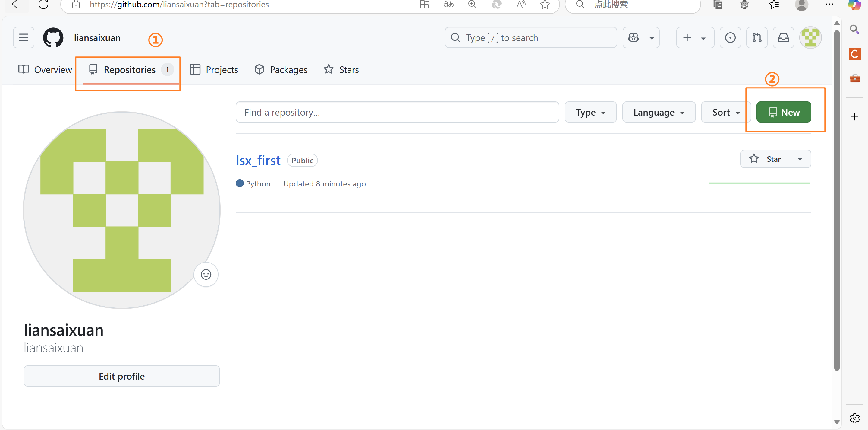This screenshot has height=430, width=868.
Task: Open browser settings gear in sidebar
Action: click(854, 418)
